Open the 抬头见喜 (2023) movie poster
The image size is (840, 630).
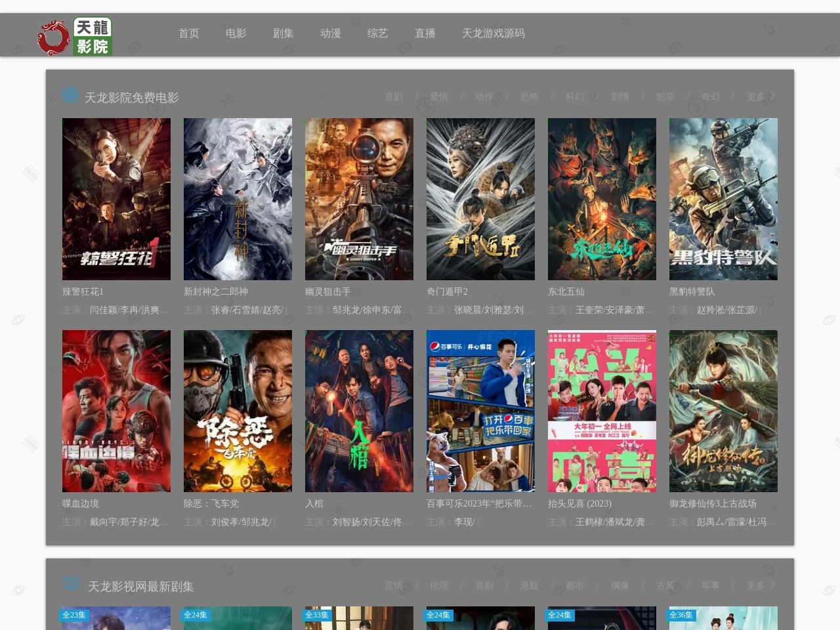click(602, 411)
